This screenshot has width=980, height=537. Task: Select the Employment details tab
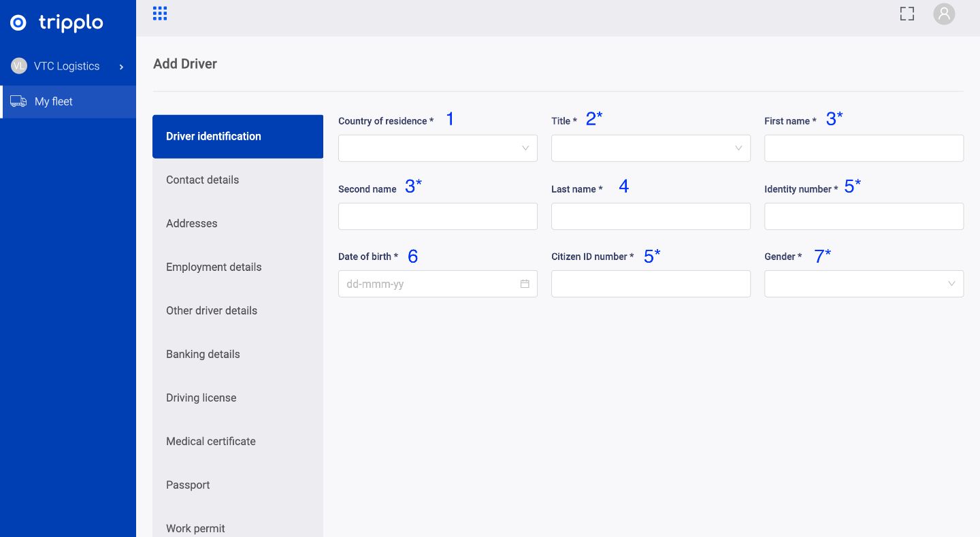214,267
